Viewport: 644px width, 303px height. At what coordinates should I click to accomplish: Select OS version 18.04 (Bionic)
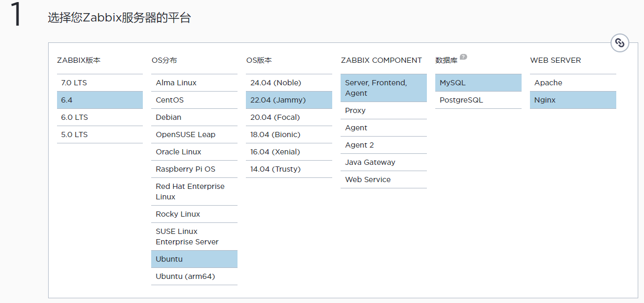pyautogui.click(x=289, y=134)
